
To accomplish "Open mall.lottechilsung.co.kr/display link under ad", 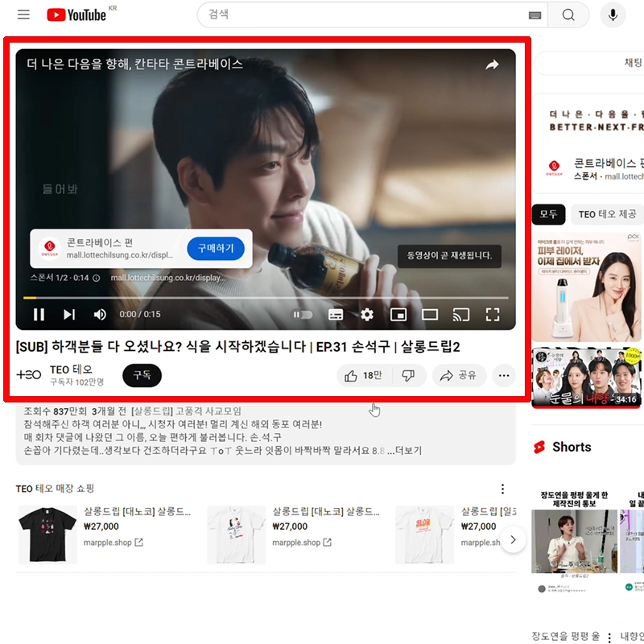I will tap(167, 278).
